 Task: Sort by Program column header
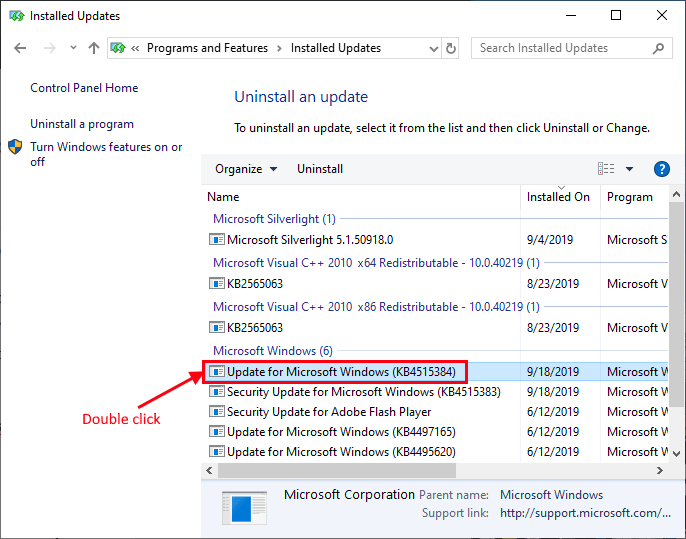click(629, 197)
